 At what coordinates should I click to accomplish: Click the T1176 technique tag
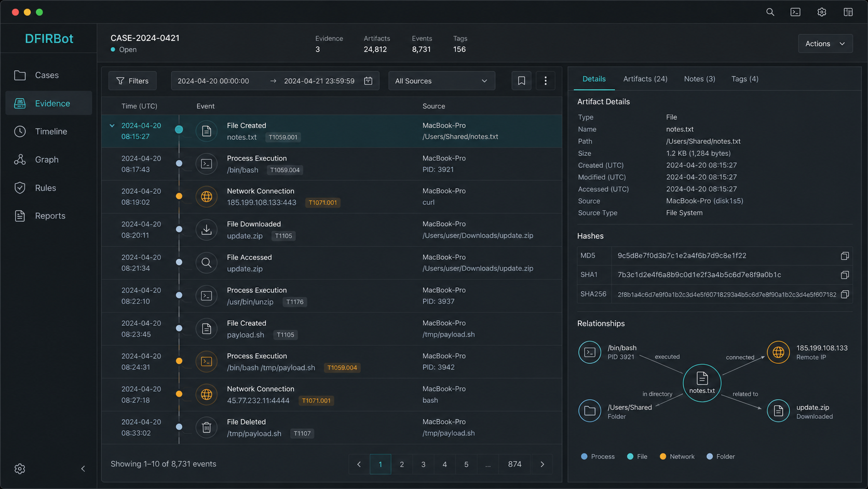tap(294, 302)
